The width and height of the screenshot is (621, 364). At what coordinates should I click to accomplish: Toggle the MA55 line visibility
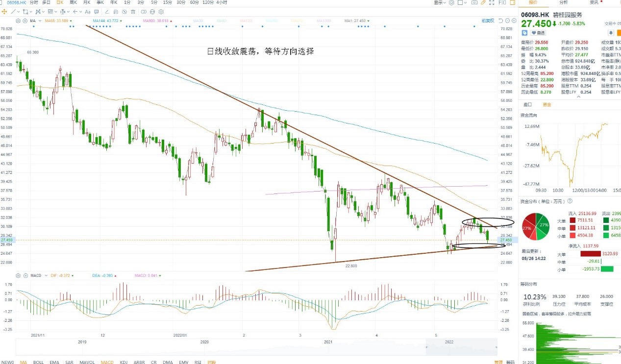(57, 21)
